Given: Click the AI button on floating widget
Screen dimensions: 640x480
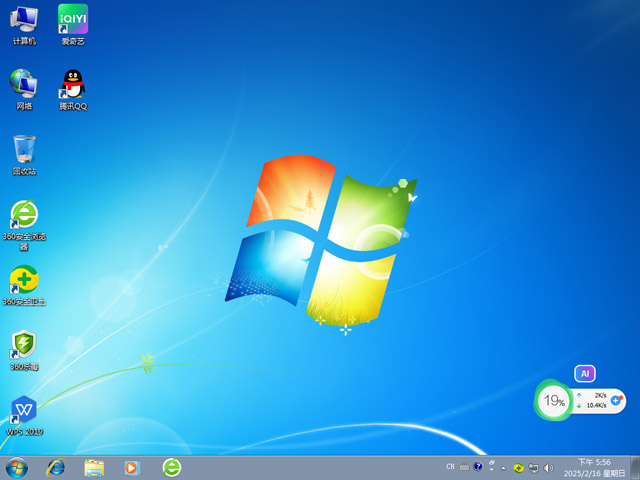Looking at the screenshot, I should coord(585,373).
